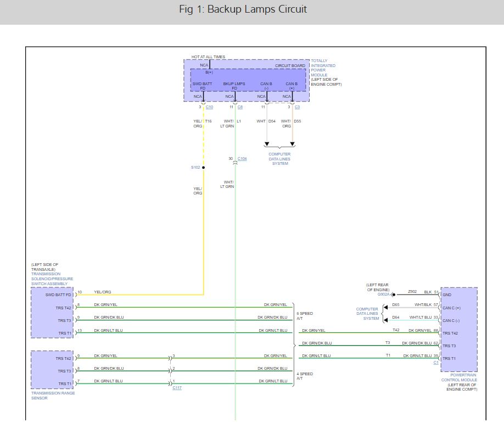
Task: Open the C3 connector link
Action: [x=298, y=107]
